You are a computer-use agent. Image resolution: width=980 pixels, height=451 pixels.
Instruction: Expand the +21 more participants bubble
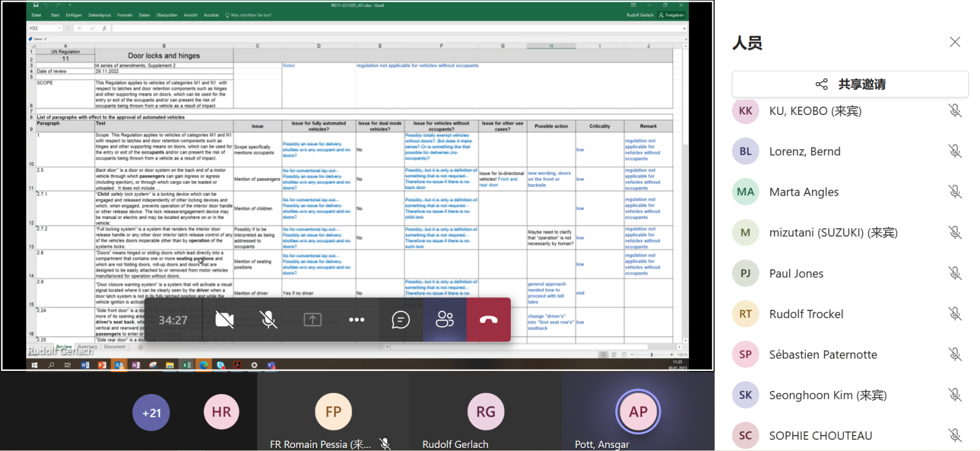(151, 412)
